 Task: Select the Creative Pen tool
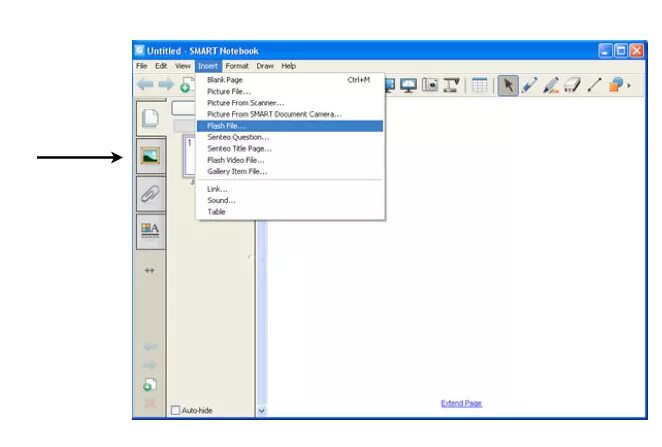[x=551, y=85]
